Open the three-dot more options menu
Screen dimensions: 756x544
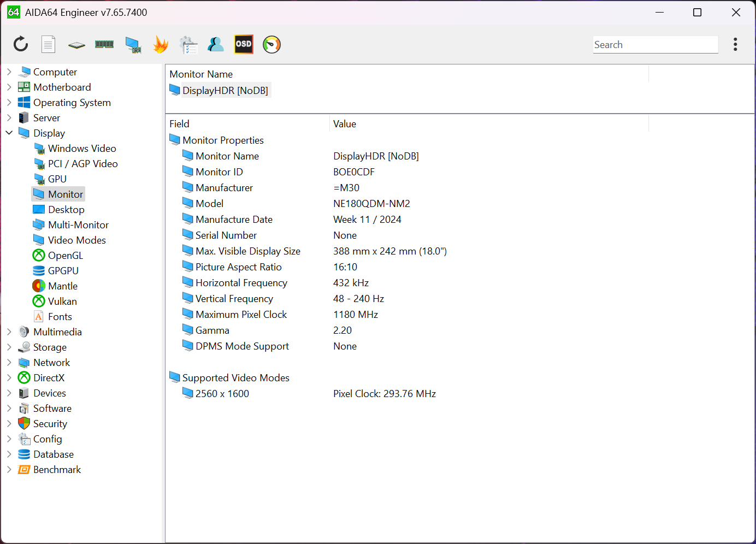735,44
